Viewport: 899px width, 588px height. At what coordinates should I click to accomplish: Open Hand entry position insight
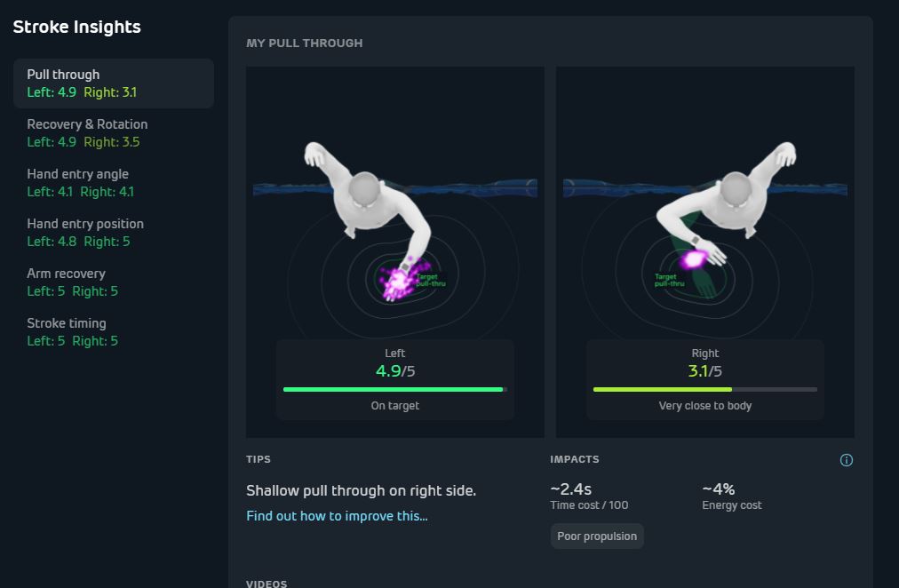pyautogui.click(x=114, y=233)
